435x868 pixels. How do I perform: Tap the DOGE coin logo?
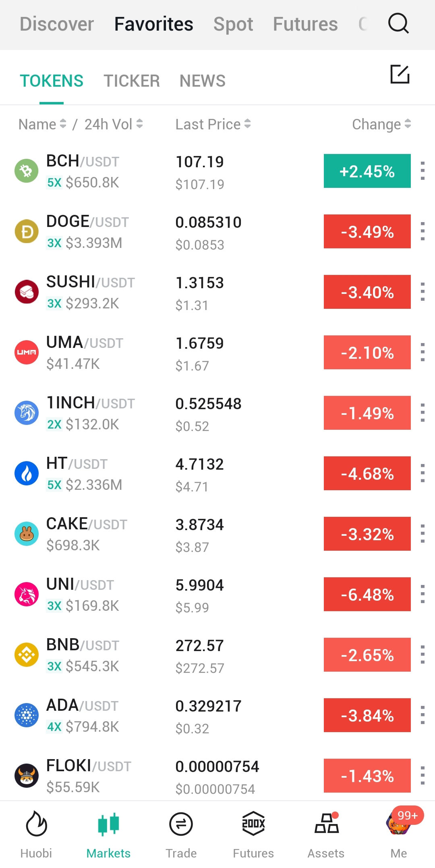click(x=27, y=231)
